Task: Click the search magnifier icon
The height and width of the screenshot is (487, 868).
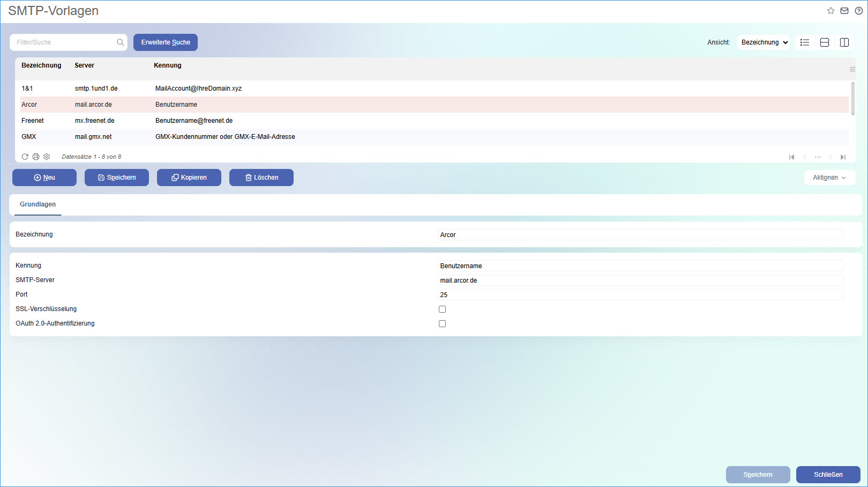Action: pos(120,42)
